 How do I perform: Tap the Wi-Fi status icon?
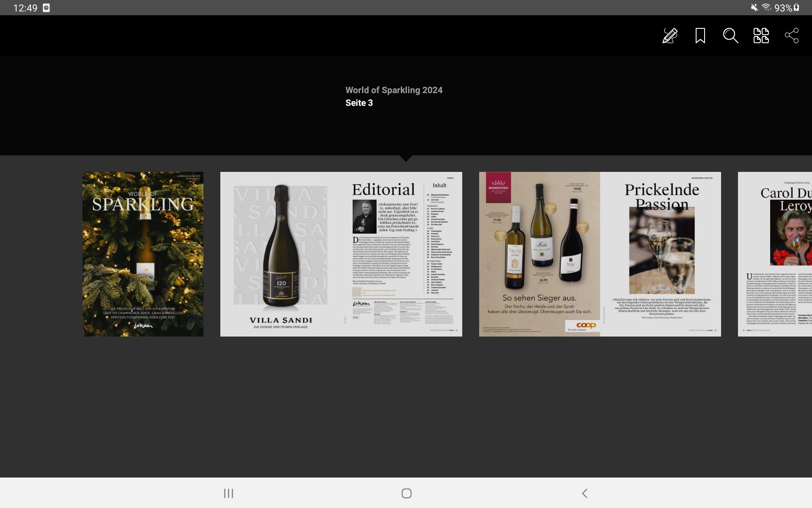[x=766, y=8]
